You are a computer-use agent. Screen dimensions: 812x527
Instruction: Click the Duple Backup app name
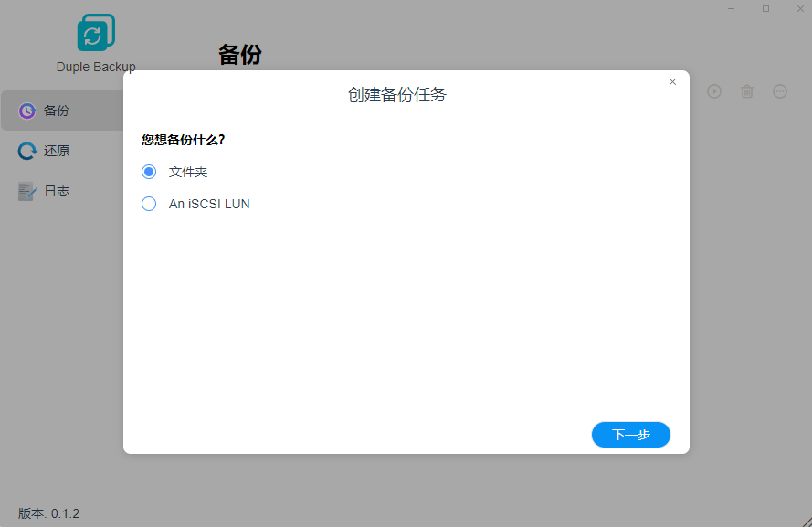point(95,67)
